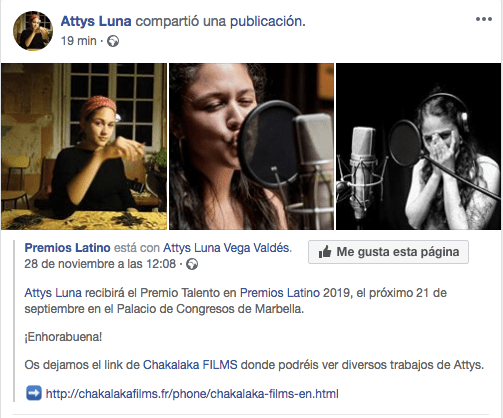503x418 pixels.
Task: Like the page via 'Me gusta esta página'
Action: click(x=388, y=252)
